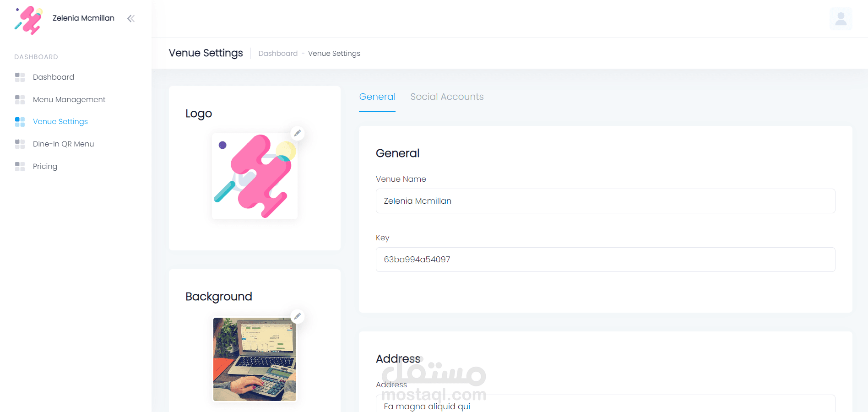Click the Menu Management grid icon
The width and height of the screenshot is (868, 412).
[20, 99]
